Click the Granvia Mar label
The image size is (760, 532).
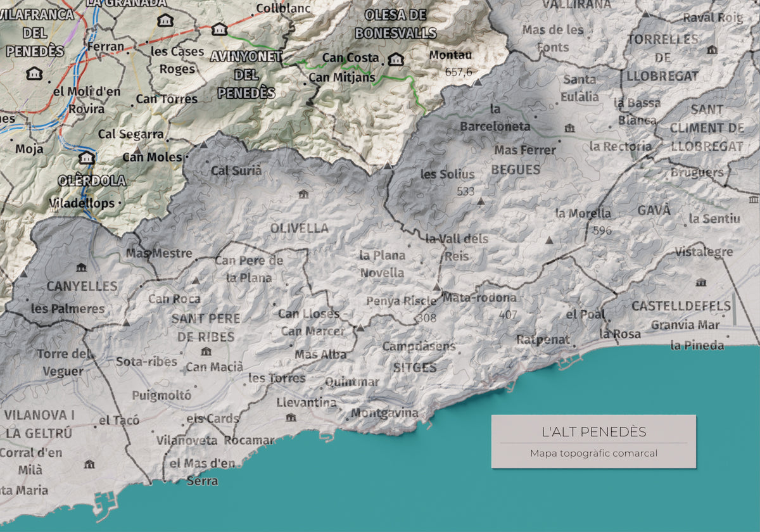685,325
